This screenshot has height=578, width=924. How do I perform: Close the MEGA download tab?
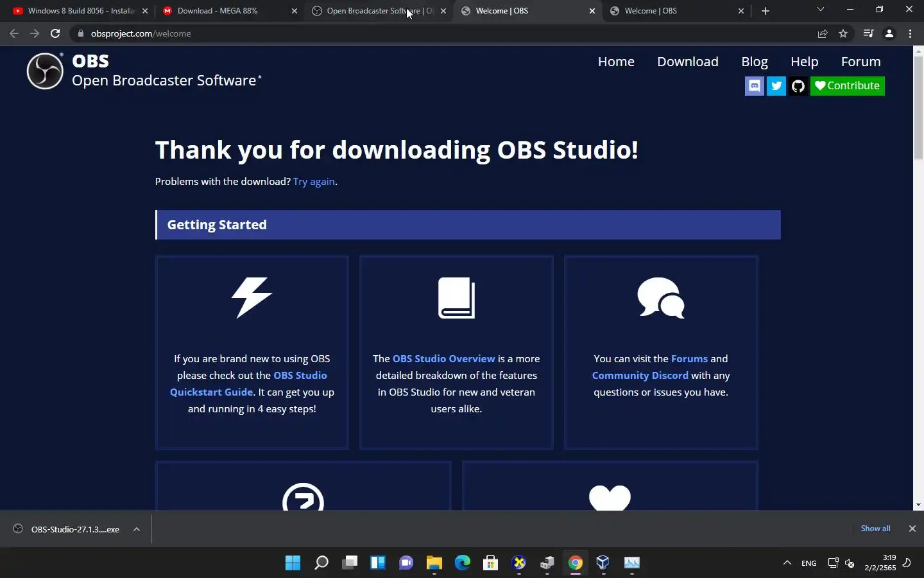[295, 11]
